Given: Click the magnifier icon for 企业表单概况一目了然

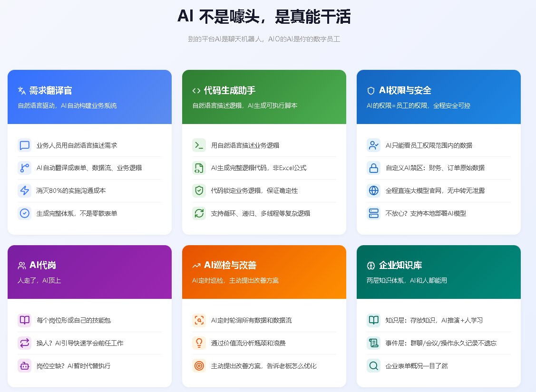Looking at the screenshot, I should coord(374,366).
